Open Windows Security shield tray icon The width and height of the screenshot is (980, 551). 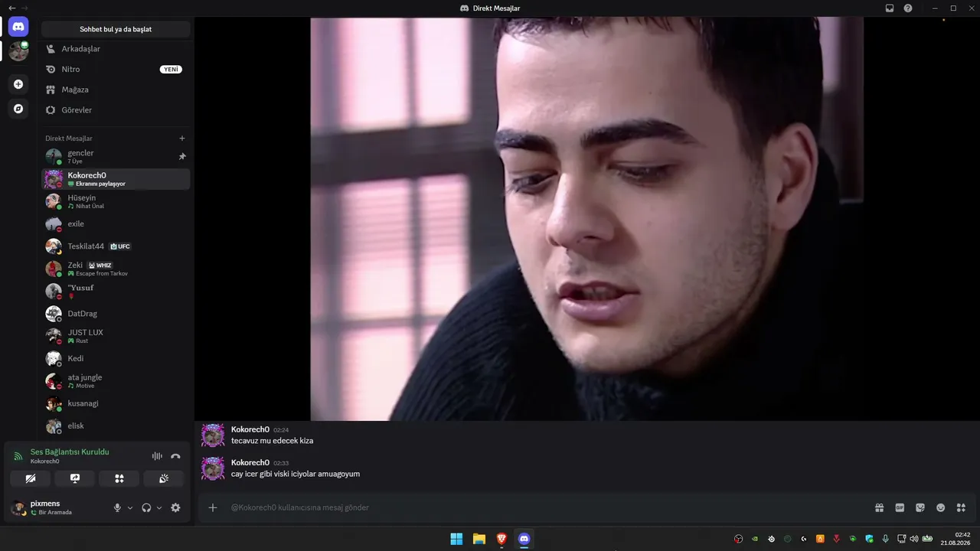click(x=869, y=539)
